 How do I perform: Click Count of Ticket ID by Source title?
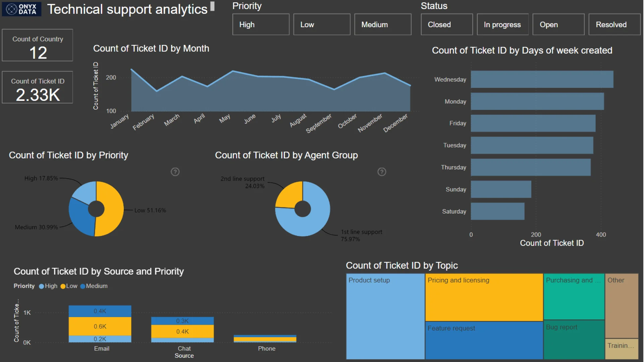[x=99, y=271]
